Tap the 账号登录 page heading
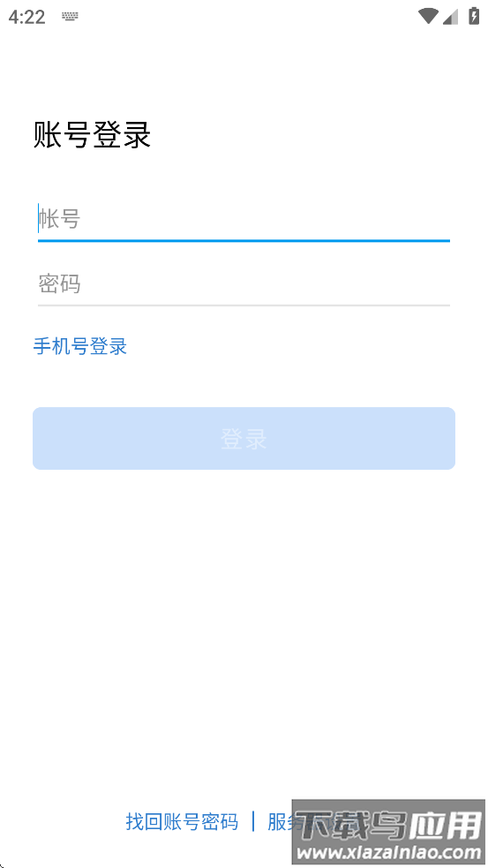 pos(92,135)
